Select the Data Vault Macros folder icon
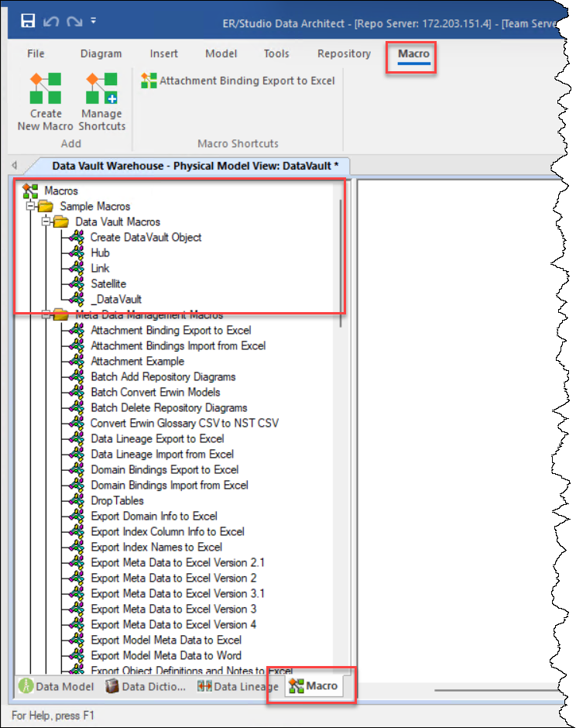576x728 pixels. (x=61, y=222)
